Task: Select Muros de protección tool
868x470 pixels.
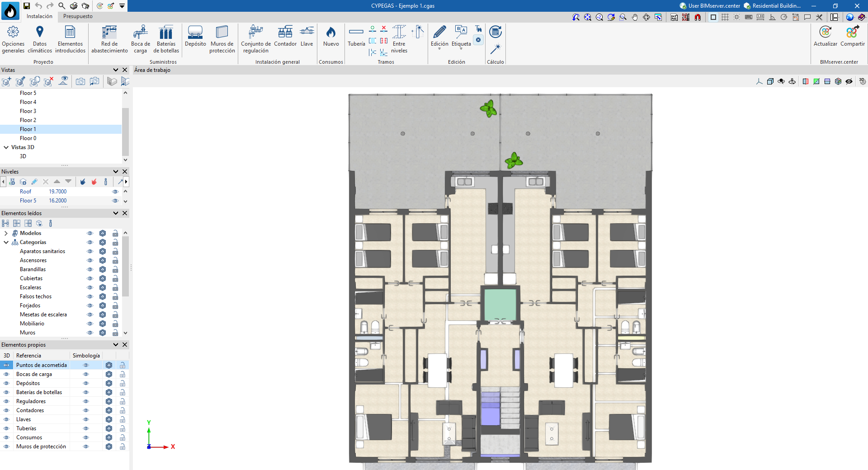Action: [222, 39]
